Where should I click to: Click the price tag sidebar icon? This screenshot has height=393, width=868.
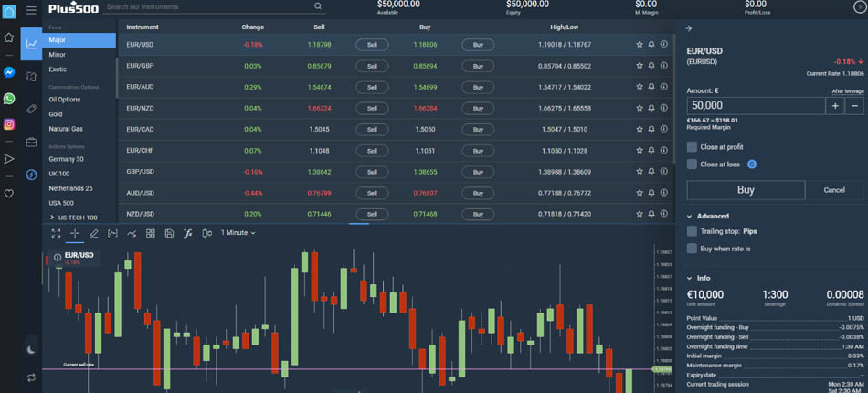tap(32, 109)
